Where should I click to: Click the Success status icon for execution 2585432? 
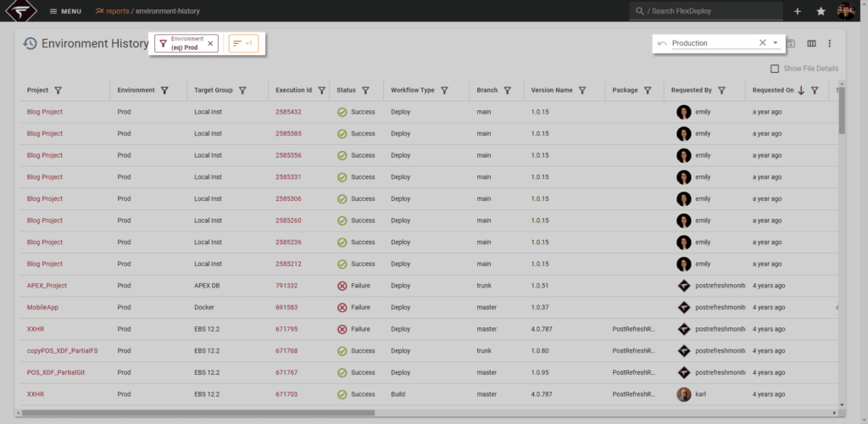point(342,112)
